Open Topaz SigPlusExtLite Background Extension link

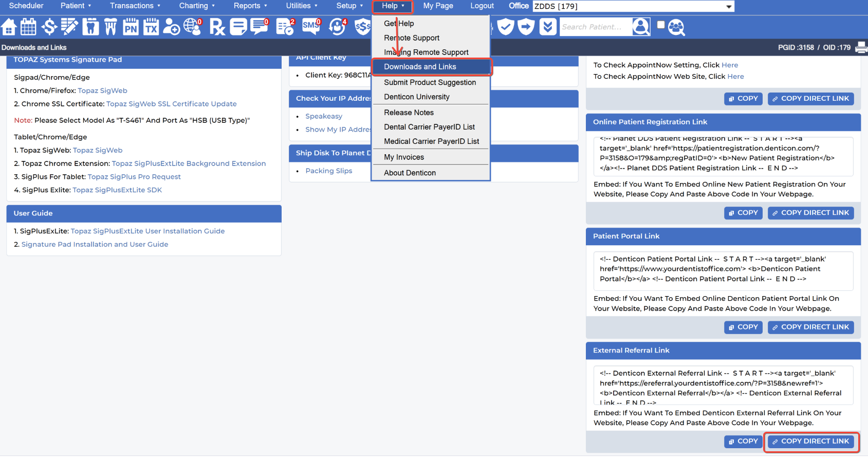coord(189,163)
